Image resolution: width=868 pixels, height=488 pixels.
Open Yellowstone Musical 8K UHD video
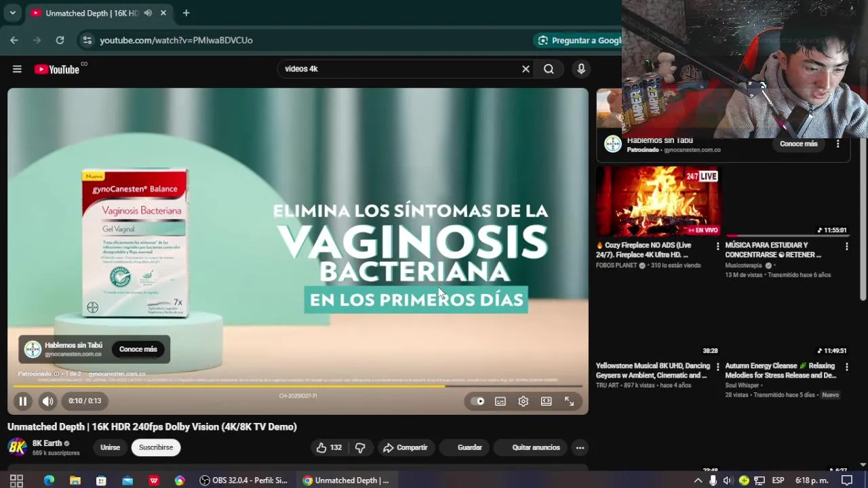pos(653,371)
